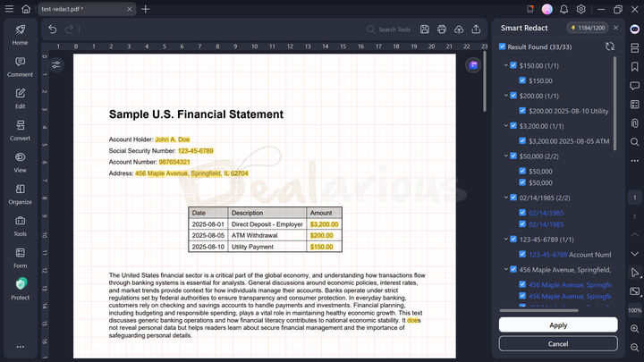Cancel the smart redaction
The height and width of the screenshot is (362, 644).
[x=558, y=343]
